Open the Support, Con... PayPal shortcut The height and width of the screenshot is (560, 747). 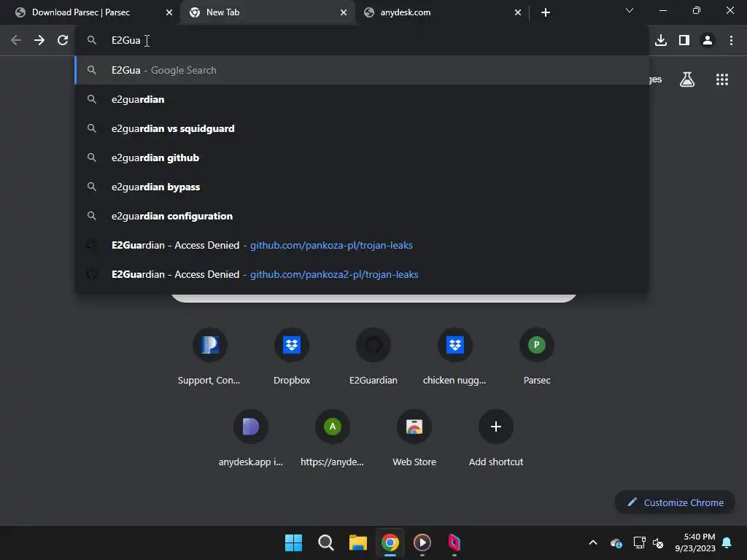pyautogui.click(x=209, y=356)
